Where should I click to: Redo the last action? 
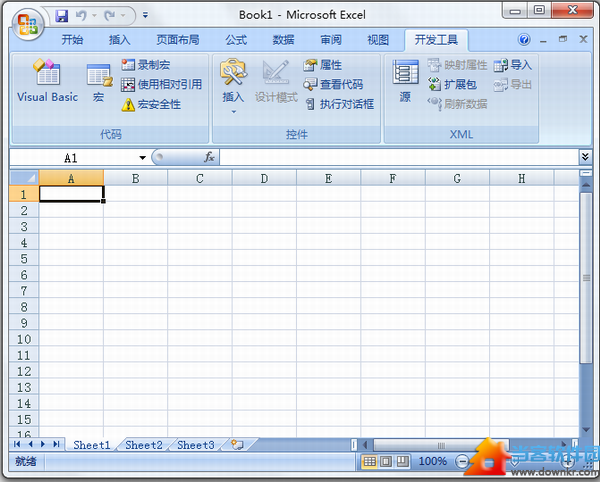109,16
